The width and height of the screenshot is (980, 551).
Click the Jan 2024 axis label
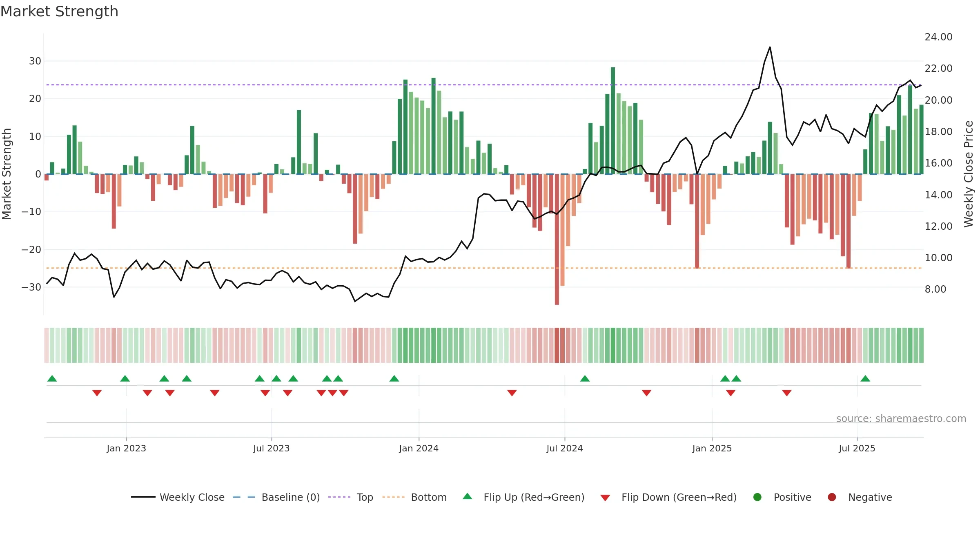[419, 448]
